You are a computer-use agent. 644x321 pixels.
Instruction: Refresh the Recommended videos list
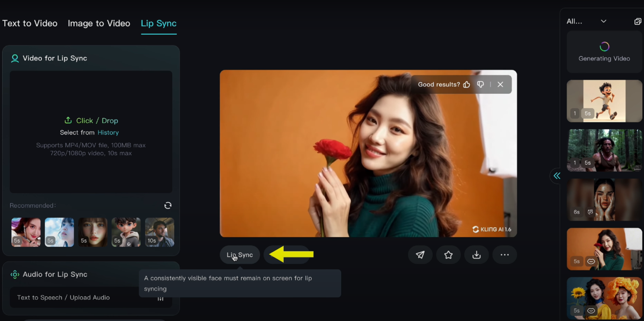(168, 205)
